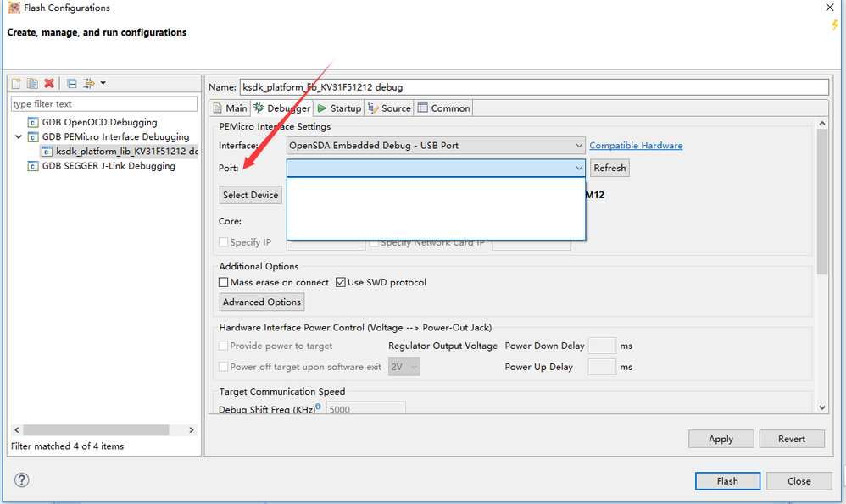Click the GDB SEGGER J-Link icon
Viewport: 846px width, 504px height.
pos(33,166)
